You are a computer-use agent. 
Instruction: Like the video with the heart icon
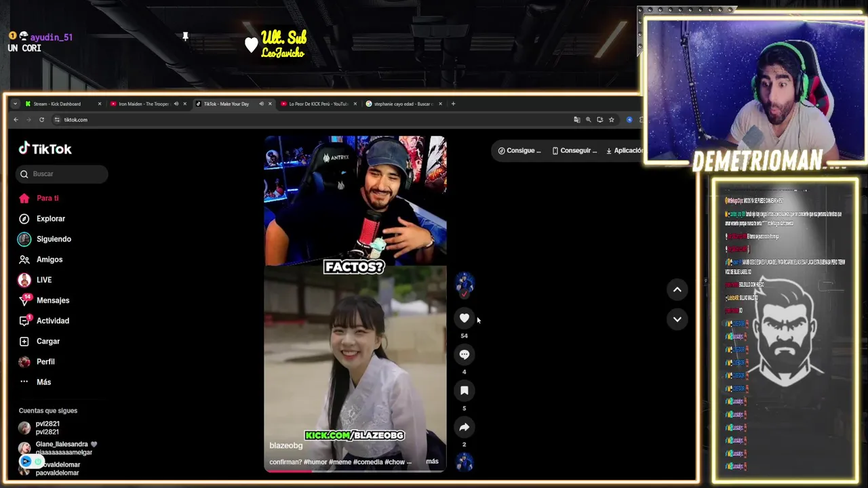[464, 318]
